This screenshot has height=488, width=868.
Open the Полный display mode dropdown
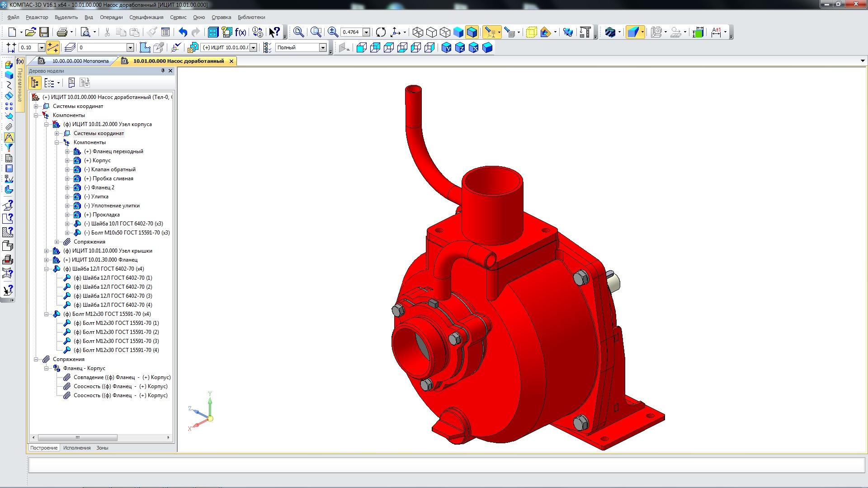(x=323, y=47)
